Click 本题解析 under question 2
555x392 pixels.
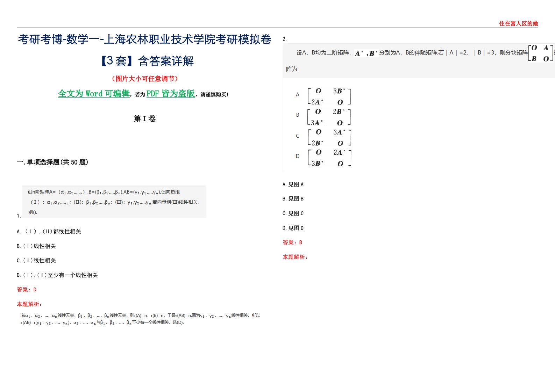pos(295,257)
